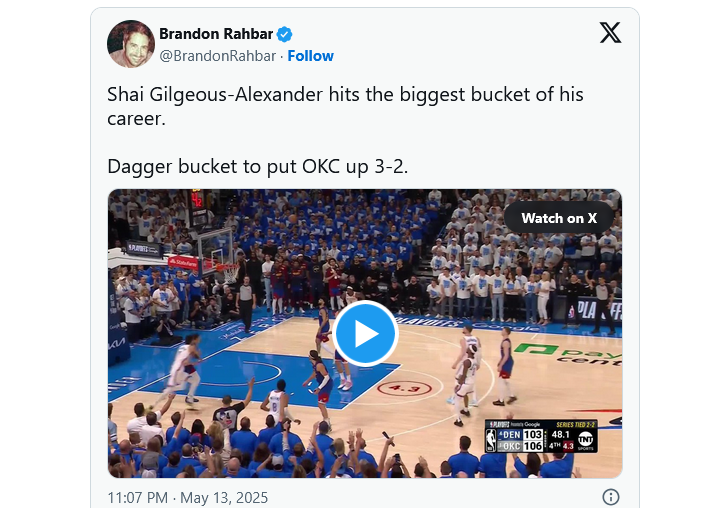
Task: Click the Dagger bucket OKC up 3-2 text
Action: pyautogui.click(x=258, y=166)
